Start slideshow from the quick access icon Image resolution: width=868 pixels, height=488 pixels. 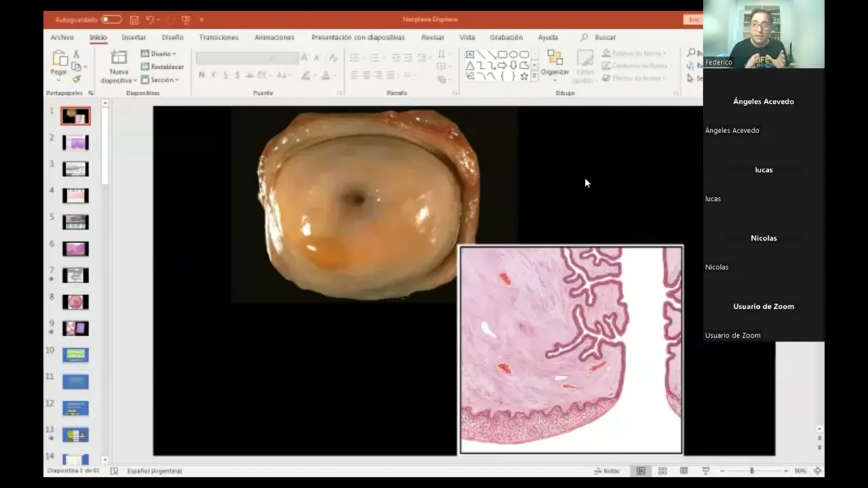coord(186,20)
